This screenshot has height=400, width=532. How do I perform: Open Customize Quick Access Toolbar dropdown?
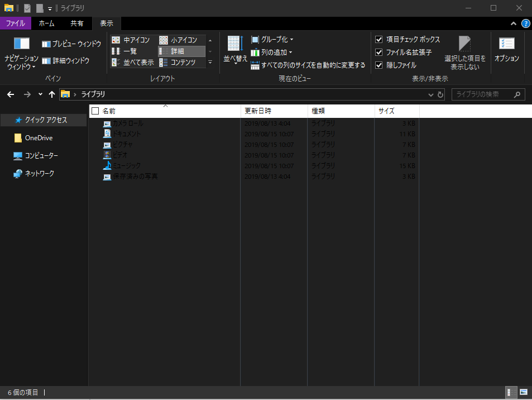[50, 8]
